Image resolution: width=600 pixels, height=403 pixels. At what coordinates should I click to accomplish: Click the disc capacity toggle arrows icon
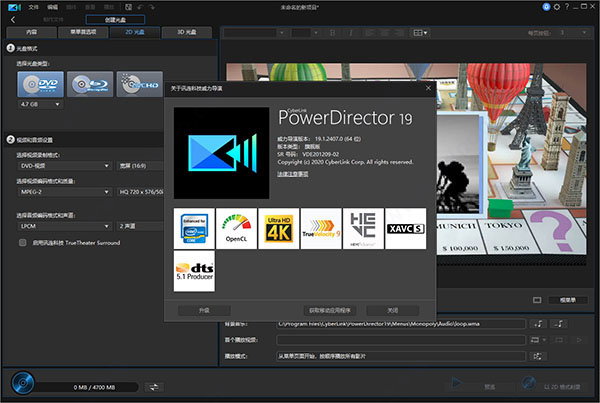point(154,387)
